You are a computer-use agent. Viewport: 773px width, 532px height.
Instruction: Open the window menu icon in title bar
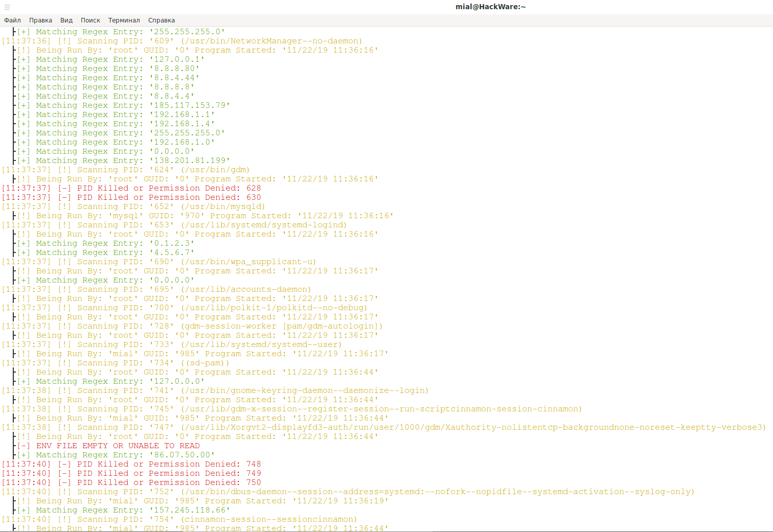tap(7, 7)
